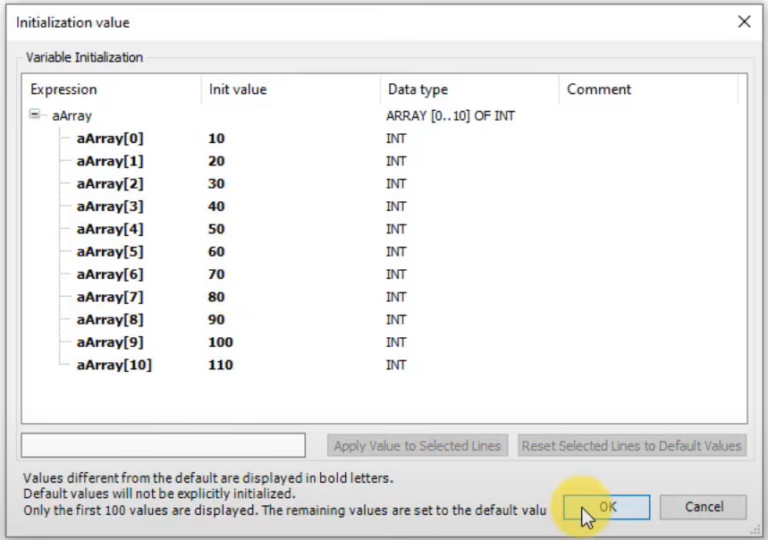Cancel the Initialization value dialog

point(703,507)
